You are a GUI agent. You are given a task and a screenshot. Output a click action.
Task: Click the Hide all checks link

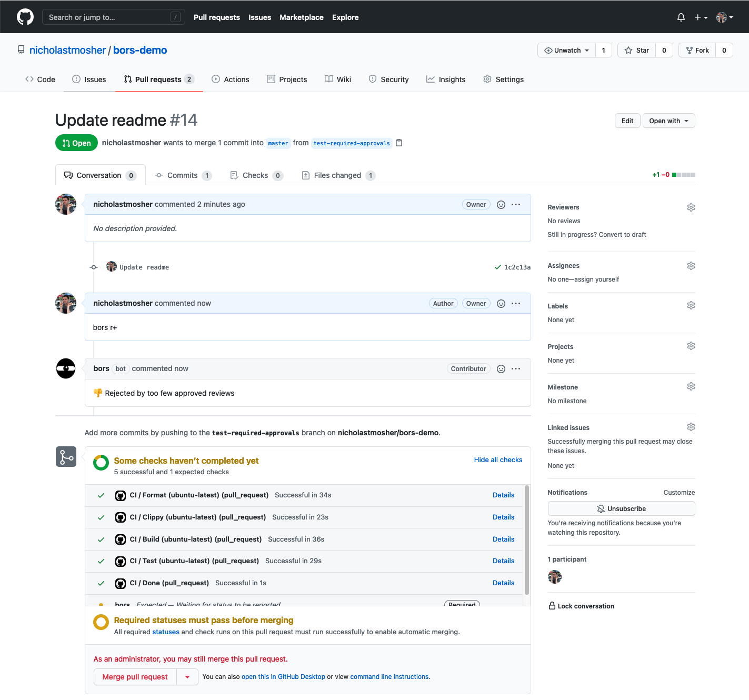497,459
